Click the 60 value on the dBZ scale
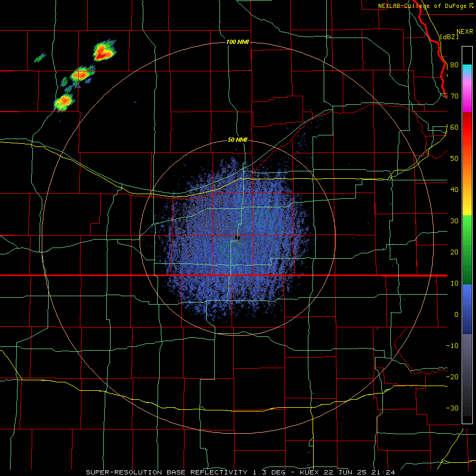This screenshot has height=476, width=476. [454, 127]
